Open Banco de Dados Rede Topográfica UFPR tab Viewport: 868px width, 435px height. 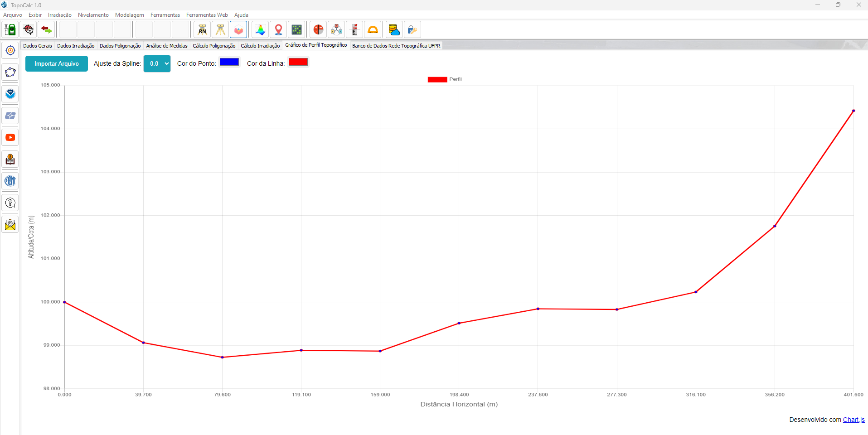coord(396,46)
